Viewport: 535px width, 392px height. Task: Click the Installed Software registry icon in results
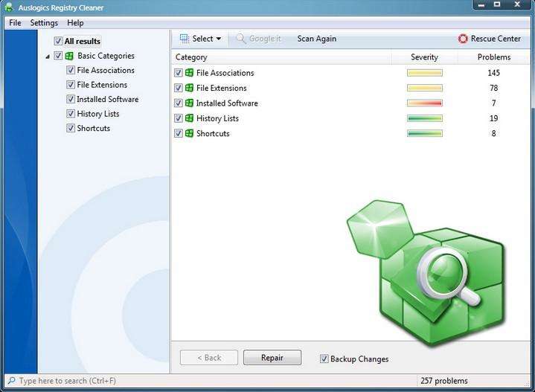pyautogui.click(x=190, y=103)
